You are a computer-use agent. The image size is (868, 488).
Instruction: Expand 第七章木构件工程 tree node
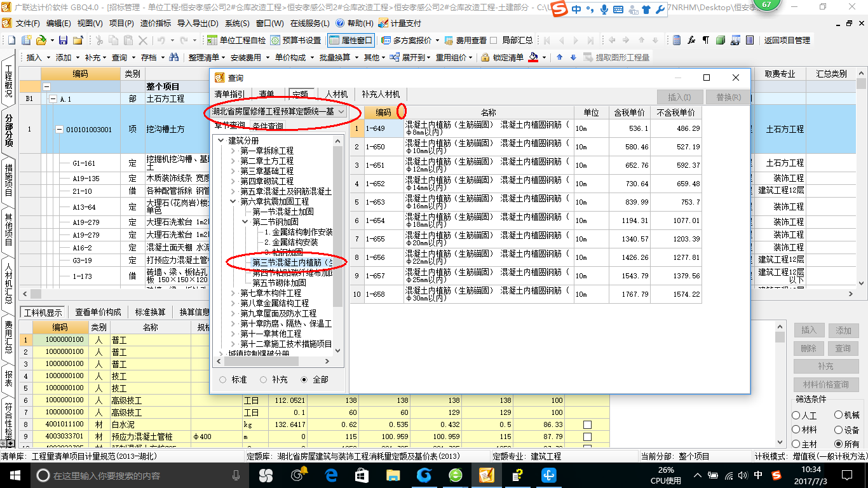coord(233,293)
